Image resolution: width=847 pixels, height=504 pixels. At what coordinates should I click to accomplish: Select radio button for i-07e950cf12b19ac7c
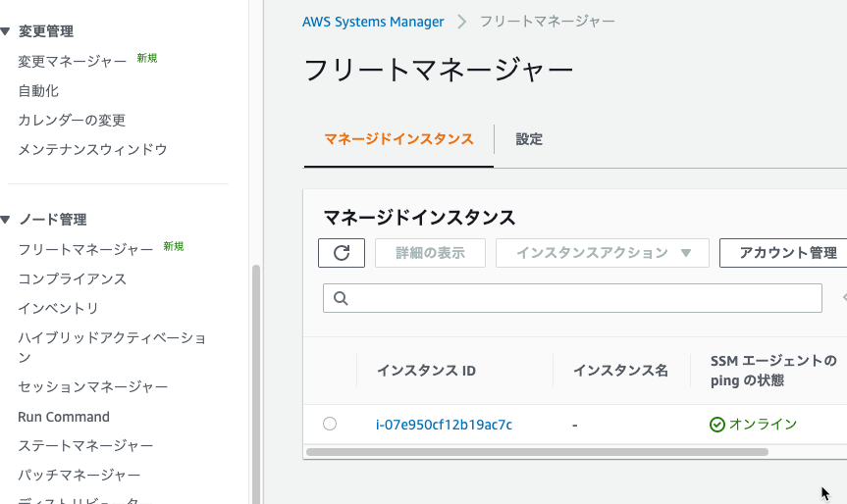point(330,424)
